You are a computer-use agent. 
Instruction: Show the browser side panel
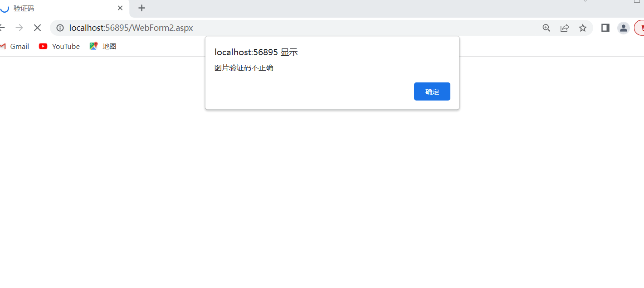coord(605,28)
